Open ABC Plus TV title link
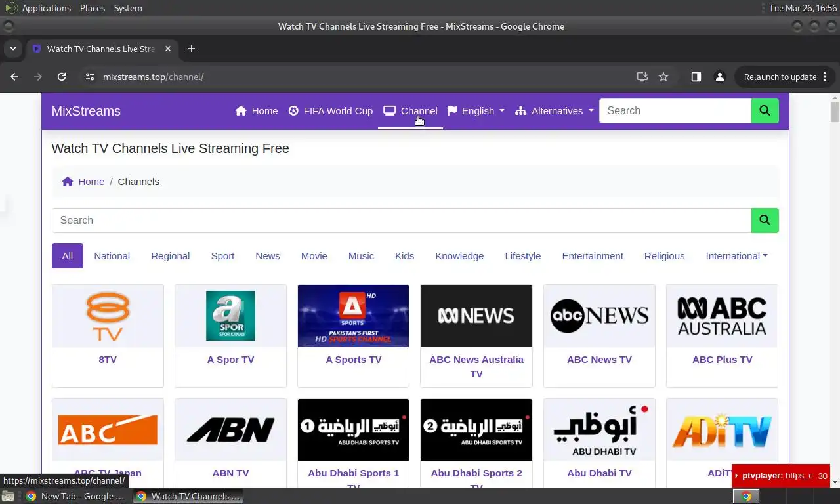This screenshot has width=840, height=504. click(x=722, y=360)
